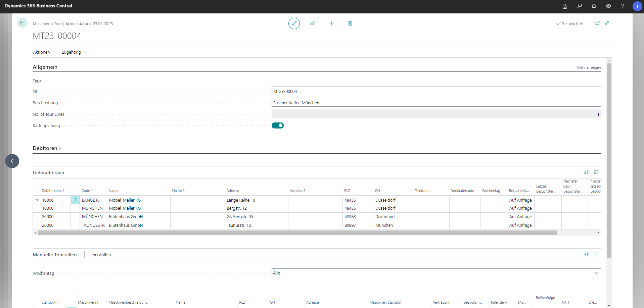Open the Zugehörig menu
The width and height of the screenshot is (644, 308).
point(74,52)
